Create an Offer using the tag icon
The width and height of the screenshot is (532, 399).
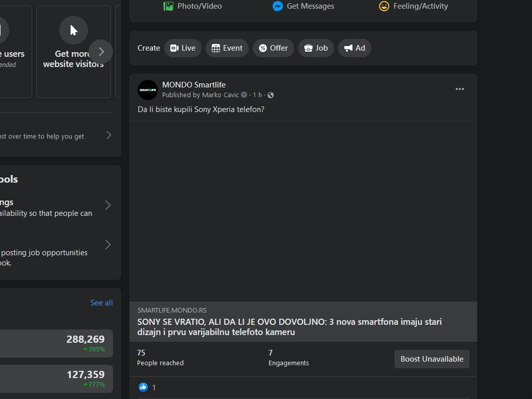click(262, 48)
